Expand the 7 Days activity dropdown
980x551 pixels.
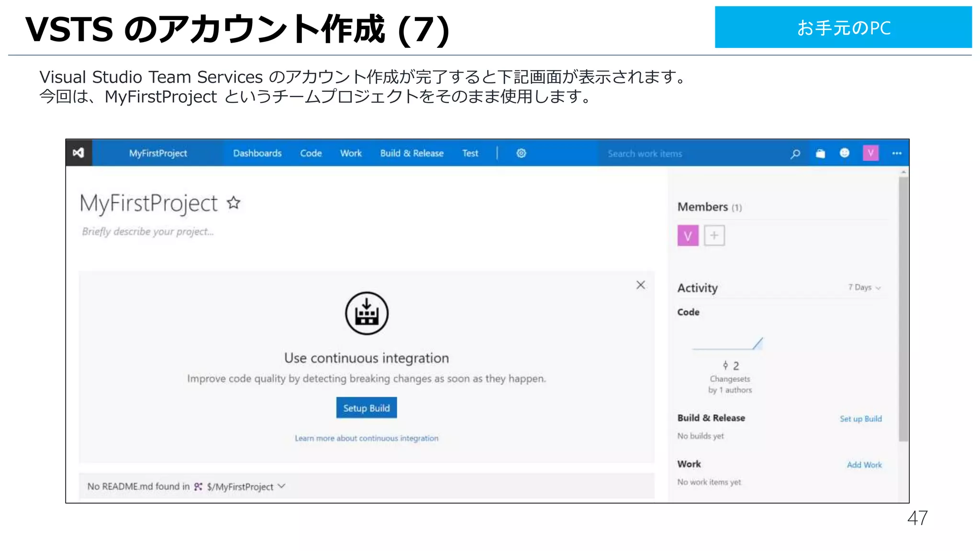tap(864, 287)
